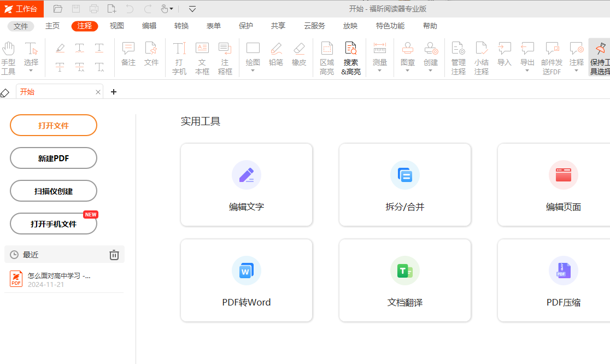The width and height of the screenshot is (610, 364).
Task: Select the 手型工具 hand tool
Action: click(8, 57)
